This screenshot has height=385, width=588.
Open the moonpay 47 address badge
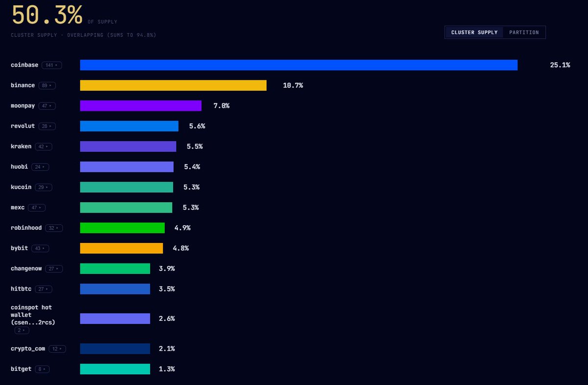47,106
